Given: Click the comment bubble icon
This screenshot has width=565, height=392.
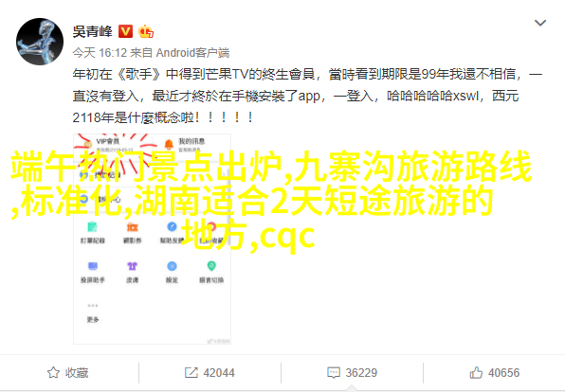Looking at the screenshot, I should click(334, 372).
